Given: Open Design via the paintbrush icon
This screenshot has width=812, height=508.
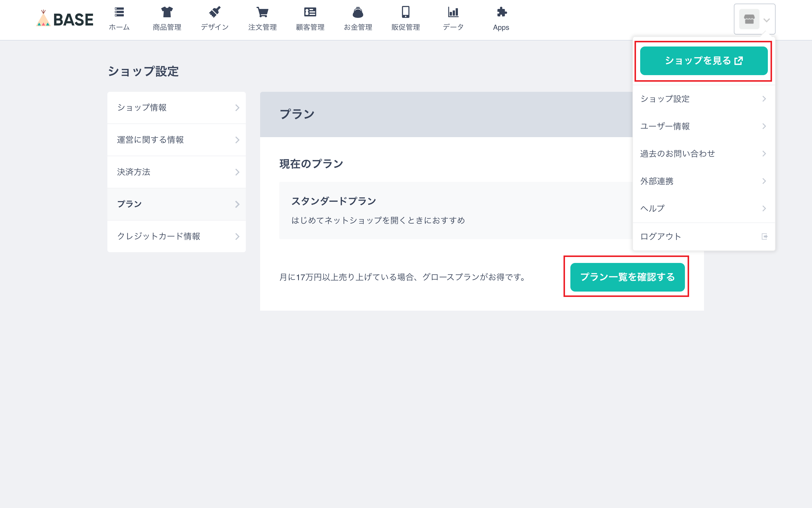Looking at the screenshot, I should click(x=215, y=12).
